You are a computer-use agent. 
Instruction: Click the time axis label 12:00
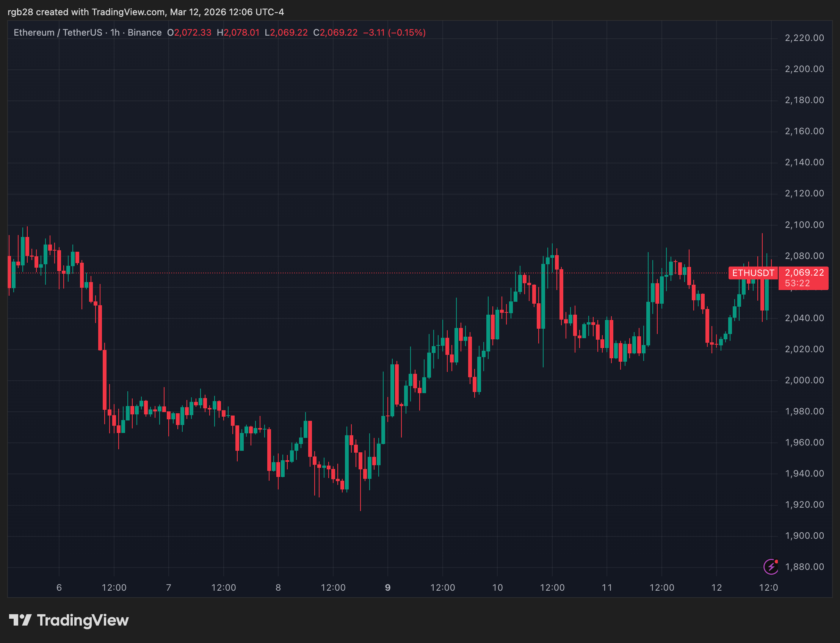coord(114,588)
